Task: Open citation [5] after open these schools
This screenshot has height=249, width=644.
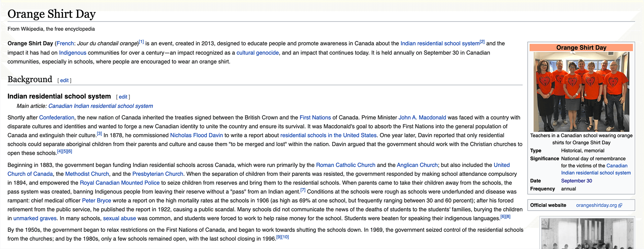Action: pyautogui.click(x=65, y=152)
